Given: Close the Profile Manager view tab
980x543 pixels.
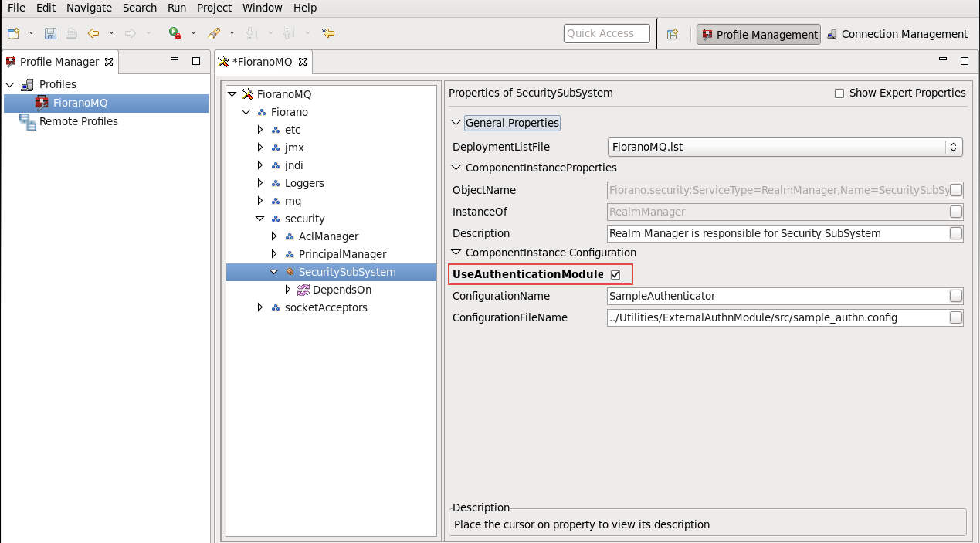Looking at the screenshot, I should click(109, 61).
